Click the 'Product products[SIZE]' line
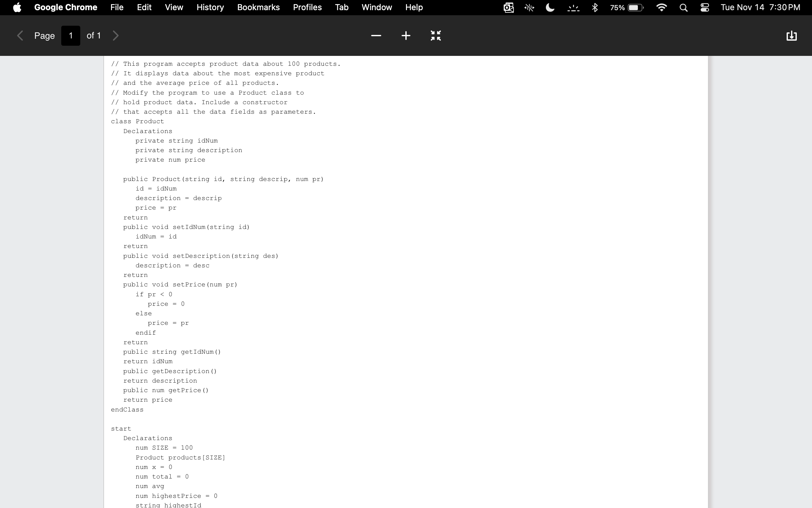Viewport: 812px width, 508px height. [180, 458]
